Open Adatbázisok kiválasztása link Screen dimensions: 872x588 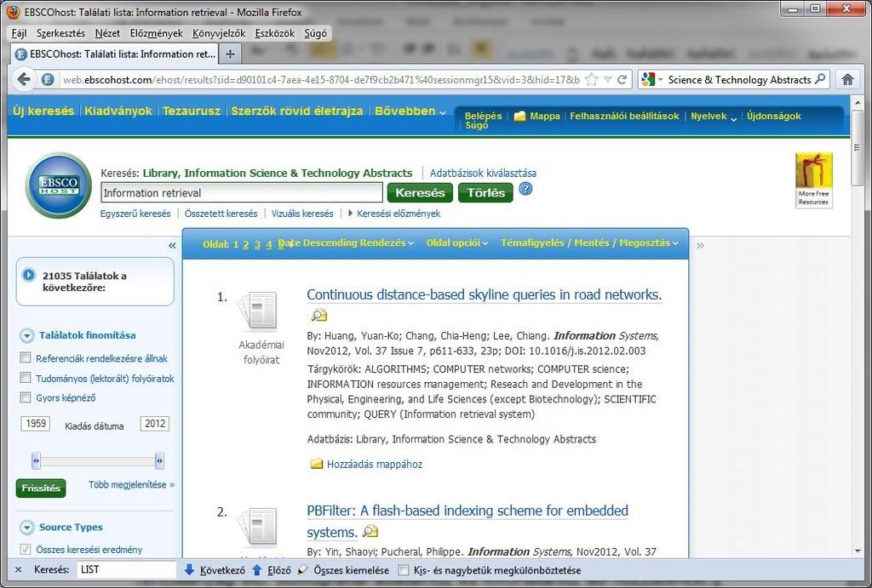483,173
